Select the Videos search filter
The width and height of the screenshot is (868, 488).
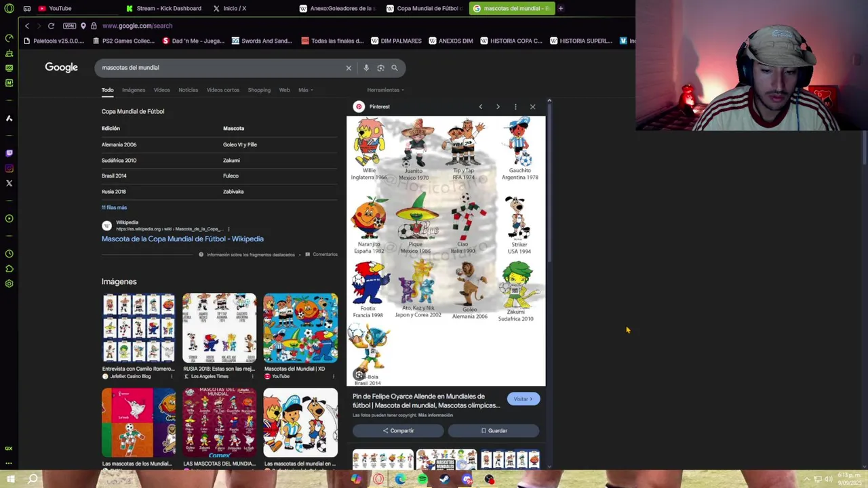tap(161, 90)
